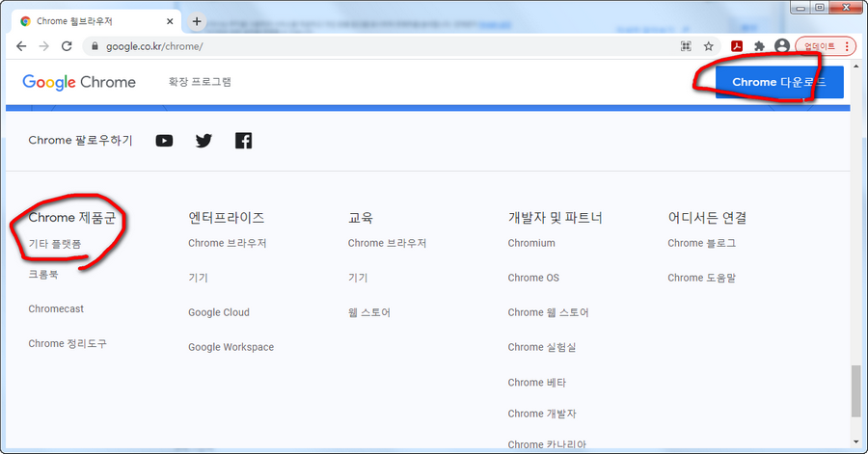The width and height of the screenshot is (868, 454).
Task: Click the browser forward arrow
Action: (x=43, y=46)
